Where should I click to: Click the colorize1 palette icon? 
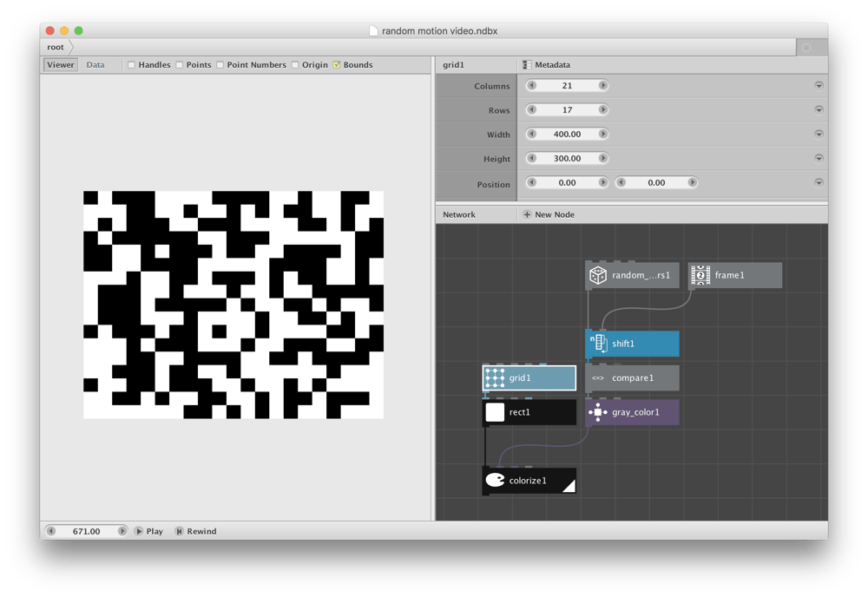point(495,480)
